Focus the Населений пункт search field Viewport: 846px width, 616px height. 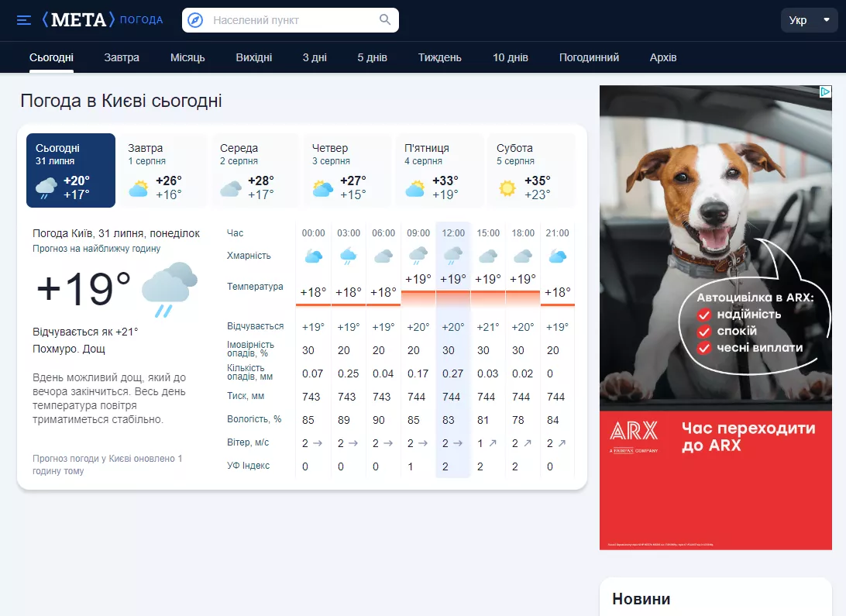tap(291, 20)
